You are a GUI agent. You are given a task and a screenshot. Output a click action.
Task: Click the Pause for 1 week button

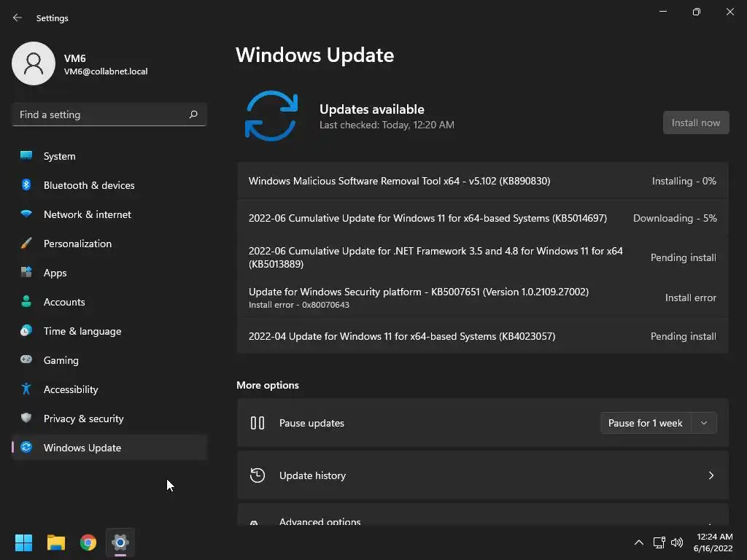tap(645, 423)
